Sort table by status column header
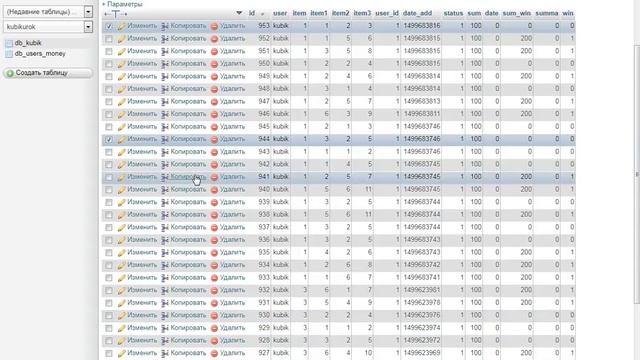The image size is (640, 360). (x=453, y=13)
